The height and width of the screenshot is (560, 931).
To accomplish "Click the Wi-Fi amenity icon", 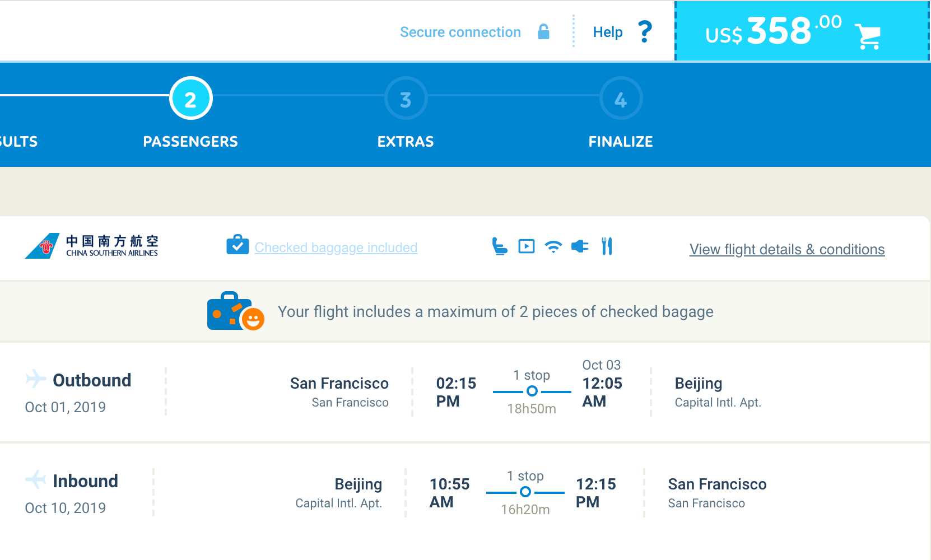I will pos(553,247).
